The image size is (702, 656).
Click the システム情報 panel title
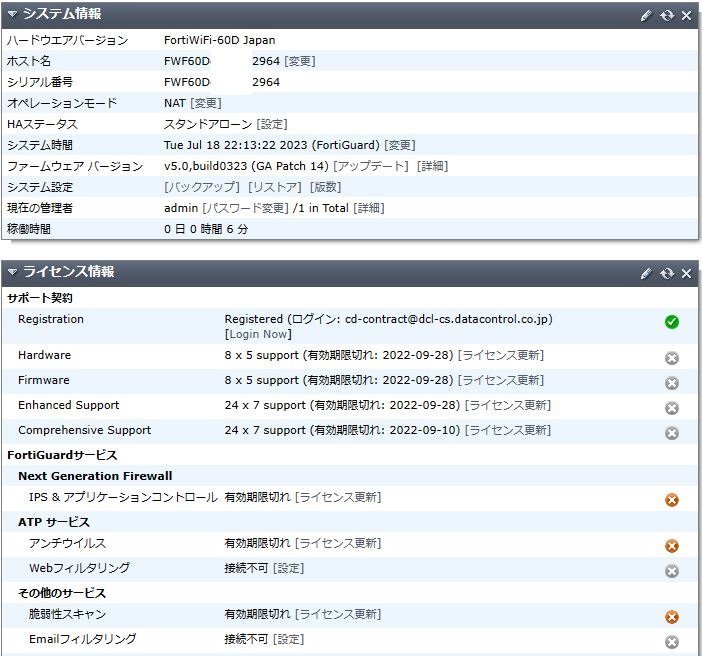point(62,14)
